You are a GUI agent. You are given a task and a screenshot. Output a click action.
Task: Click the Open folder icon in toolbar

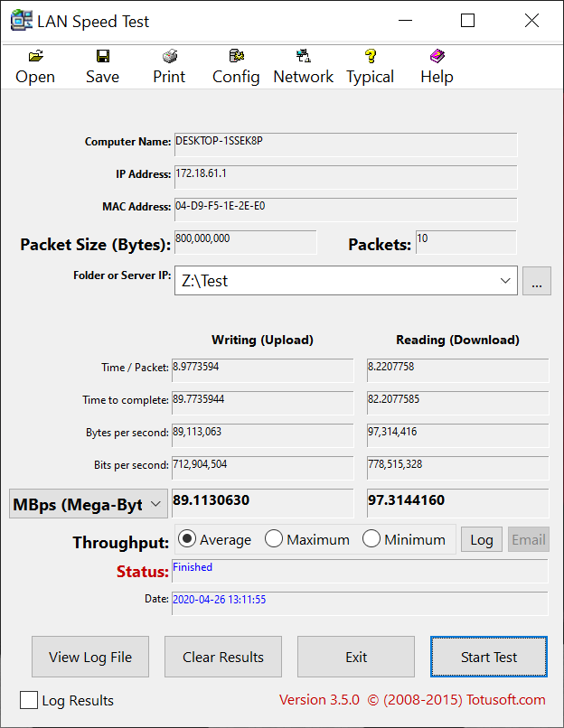tap(36, 56)
